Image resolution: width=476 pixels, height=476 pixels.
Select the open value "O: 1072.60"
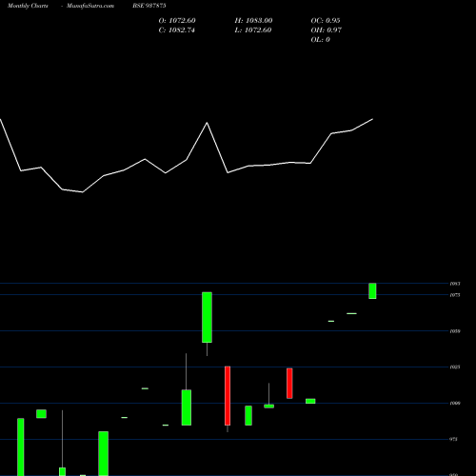pos(177,21)
